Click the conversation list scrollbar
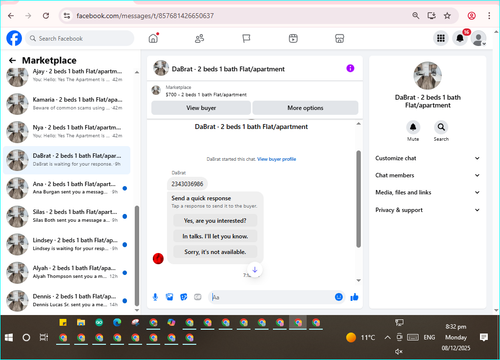Viewport: 500px width, 360px height. point(137,256)
